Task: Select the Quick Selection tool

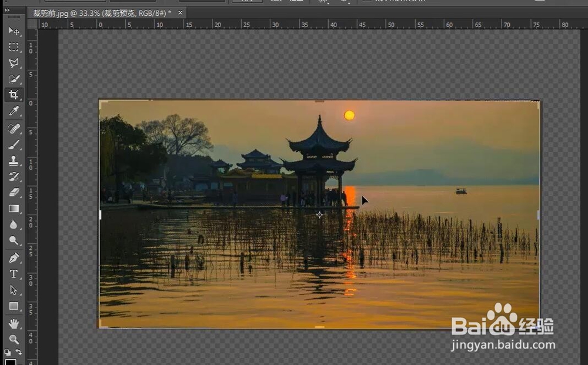Action: (x=14, y=79)
